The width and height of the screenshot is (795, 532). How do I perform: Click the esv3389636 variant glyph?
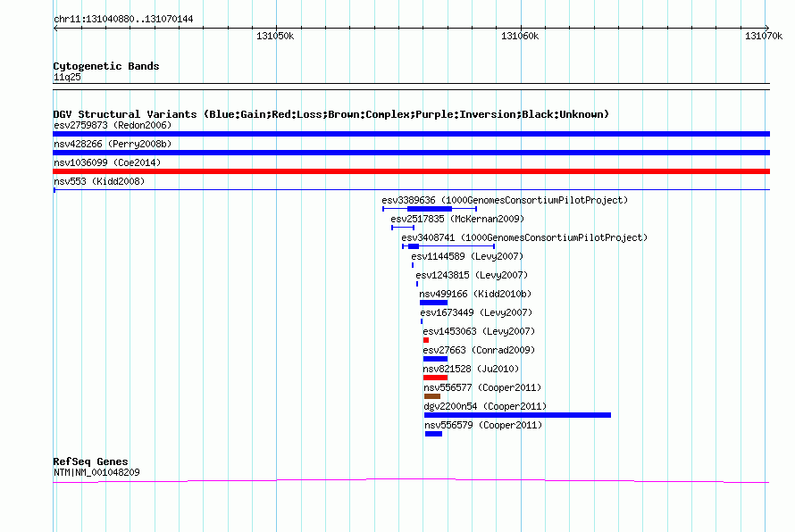pos(430,209)
